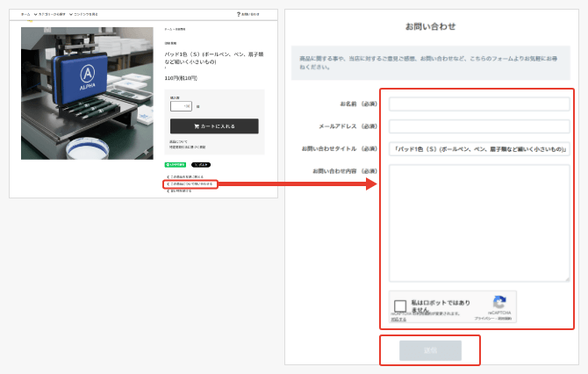Expand the コンテンツを見る dropdown
Image resolution: width=588 pixels, height=374 pixels.
[85, 14]
